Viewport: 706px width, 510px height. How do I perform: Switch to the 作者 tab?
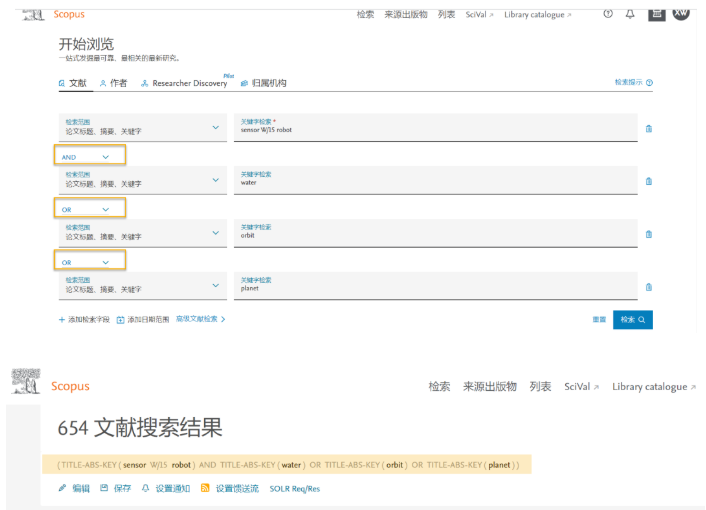(x=113, y=83)
